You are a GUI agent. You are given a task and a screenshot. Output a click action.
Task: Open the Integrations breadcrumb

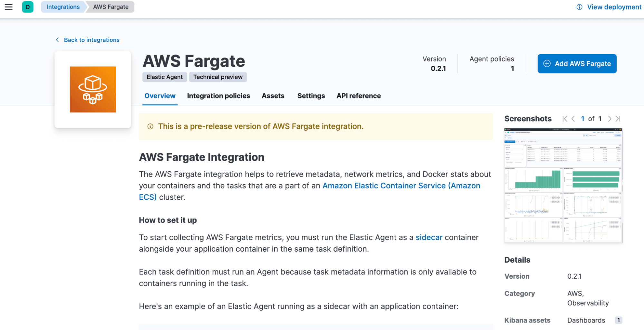tap(63, 7)
